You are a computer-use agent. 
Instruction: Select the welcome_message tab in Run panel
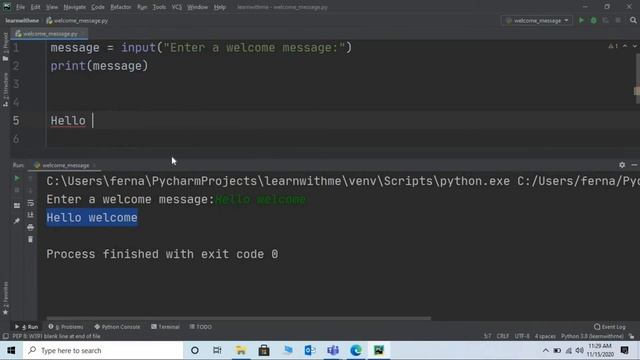pyautogui.click(x=65, y=165)
